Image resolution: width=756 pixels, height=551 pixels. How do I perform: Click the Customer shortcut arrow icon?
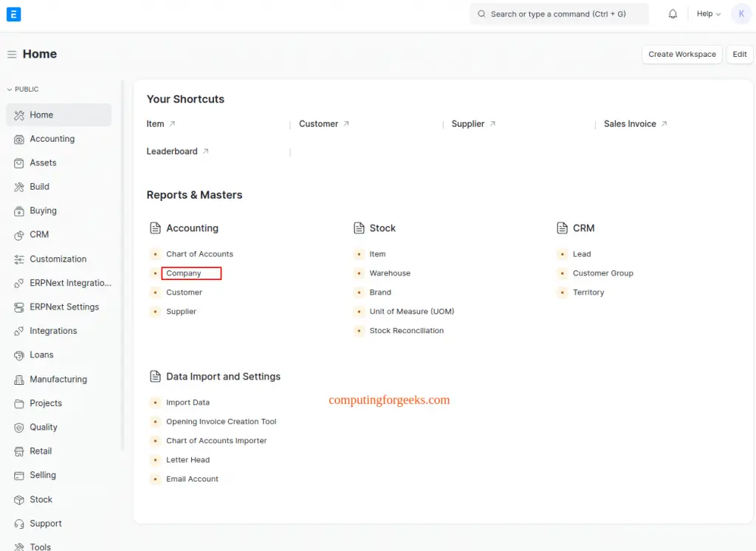(346, 124)
